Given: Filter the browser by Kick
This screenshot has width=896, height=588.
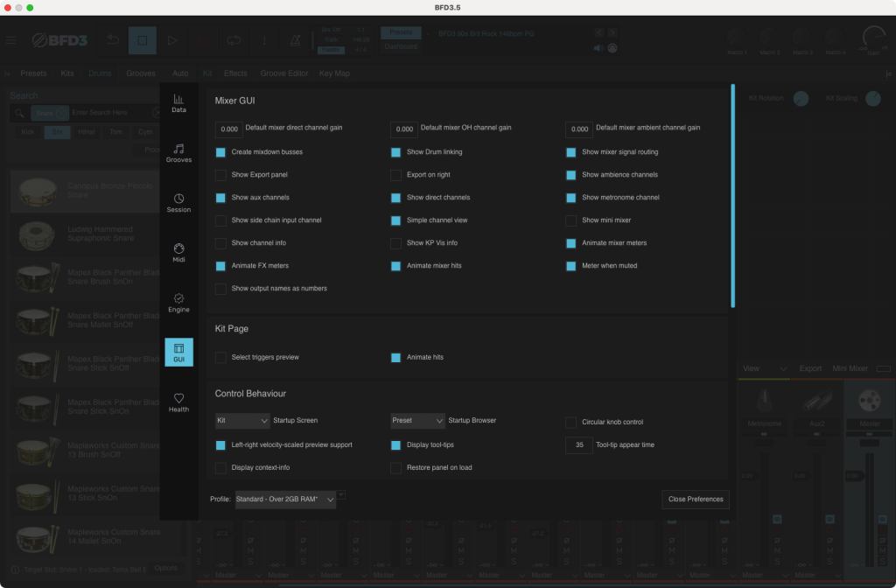Looking at the screenshot, I should click(27, 132).
